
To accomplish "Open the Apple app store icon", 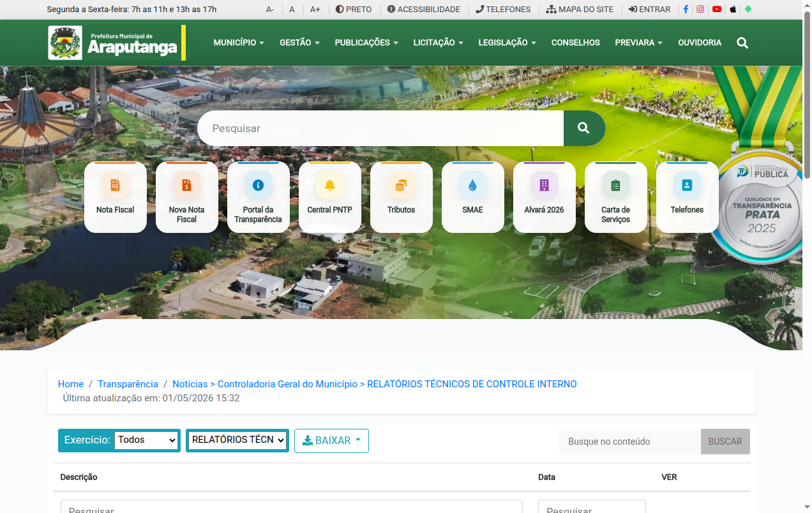I will point(733,10).
